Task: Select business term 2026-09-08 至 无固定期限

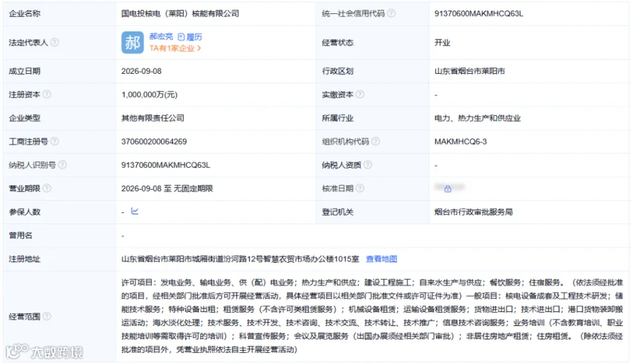Action: click(167, 188)
